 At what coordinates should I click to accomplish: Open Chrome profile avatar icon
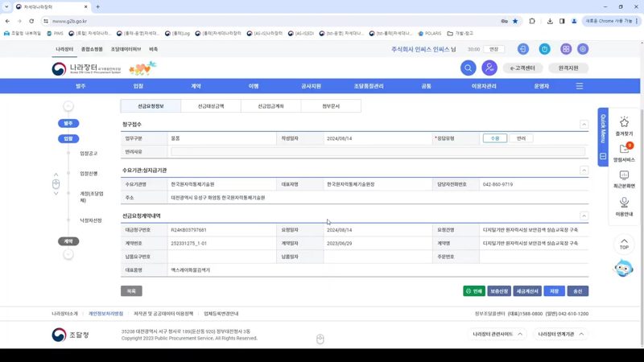tap(574, 21)
